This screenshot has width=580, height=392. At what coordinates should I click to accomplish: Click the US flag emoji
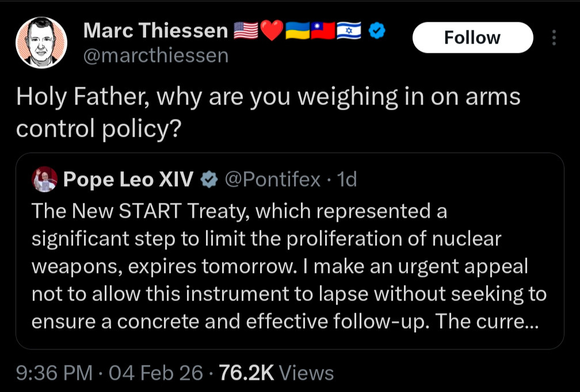click(x=246, y=31)
